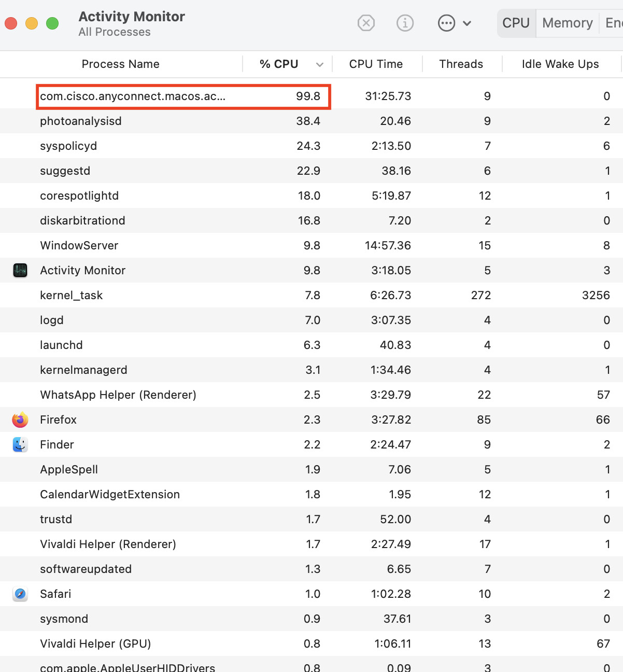Click the Safari compass icon

pos(20,594)
